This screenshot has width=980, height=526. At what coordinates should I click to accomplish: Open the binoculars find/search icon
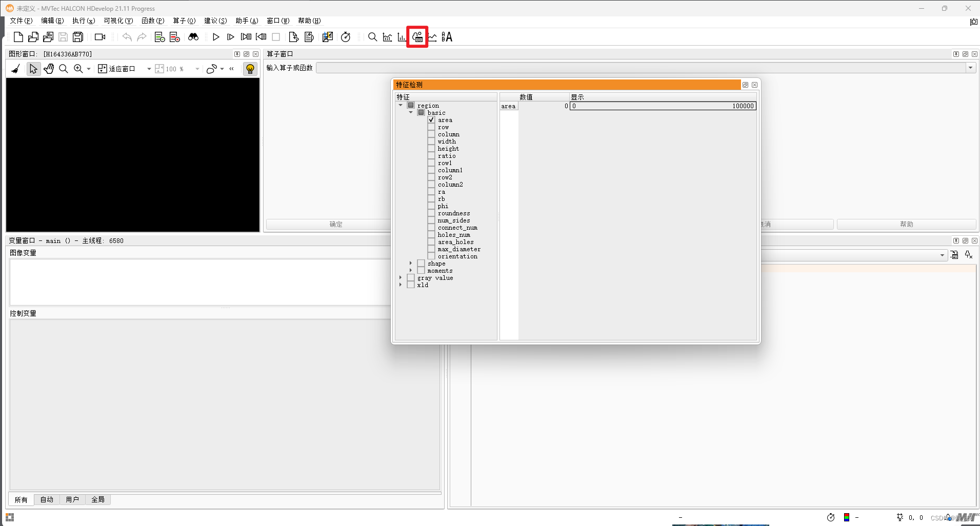193,37
